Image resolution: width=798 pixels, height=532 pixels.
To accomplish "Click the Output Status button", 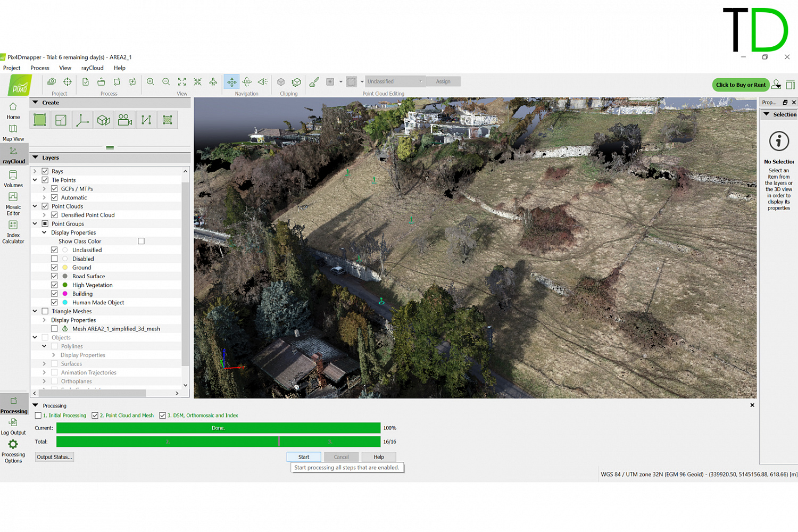I will point(54,456).
